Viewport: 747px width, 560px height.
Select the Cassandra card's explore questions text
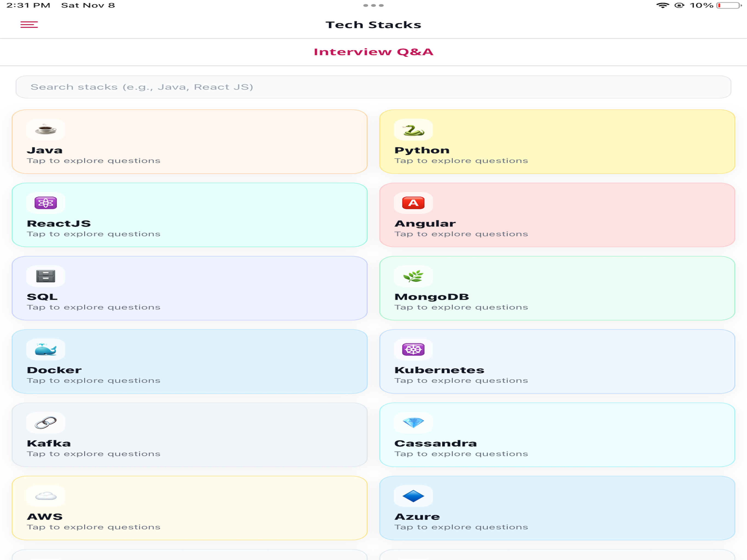[461, 454]
